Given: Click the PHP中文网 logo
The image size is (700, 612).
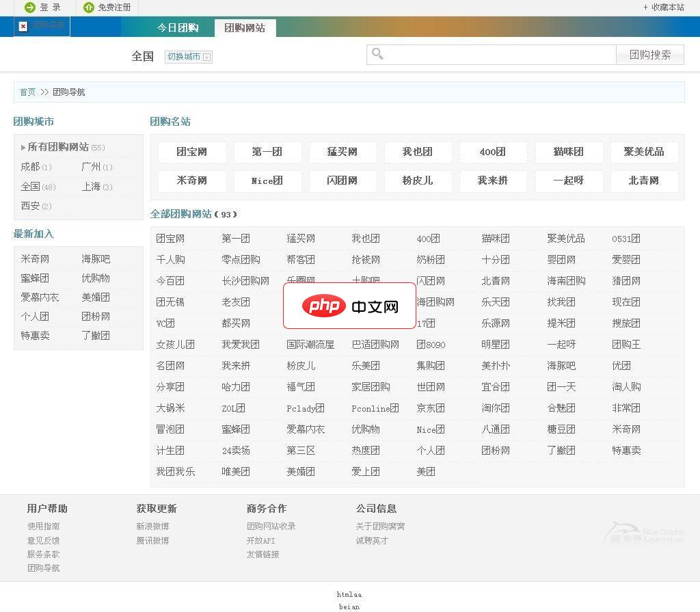Looking at the screenshot, I should pyautogui.click(x=349, y=306).
